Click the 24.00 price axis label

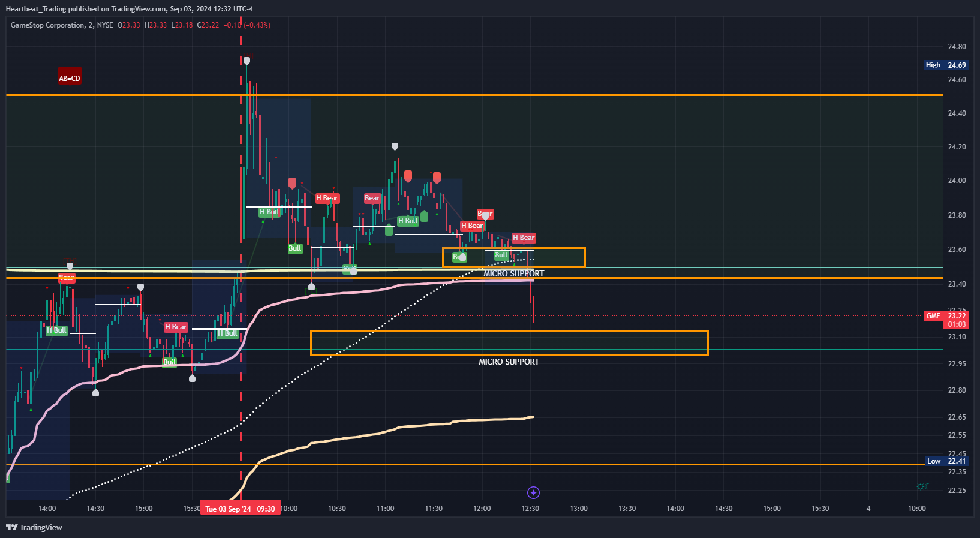click(x=957, y=180)
